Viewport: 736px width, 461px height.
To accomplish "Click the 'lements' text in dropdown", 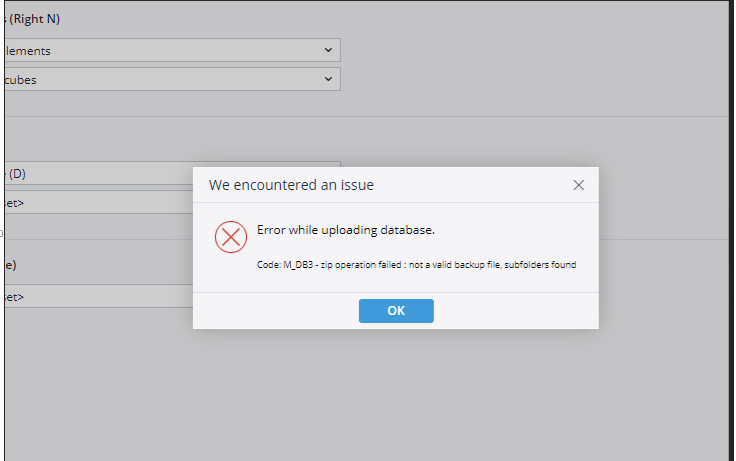I will coord(28,51).
